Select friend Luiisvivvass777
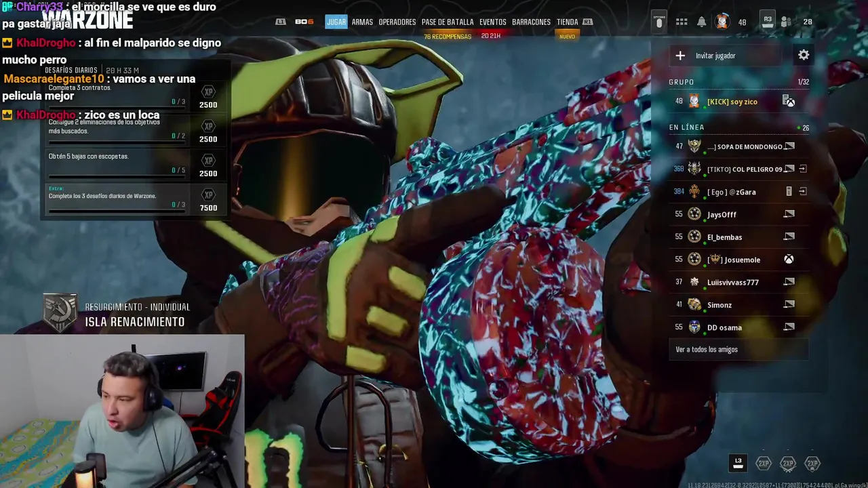The width and height of the screenshot is (868, 488). pyautogui.click(x=739, y=282)
